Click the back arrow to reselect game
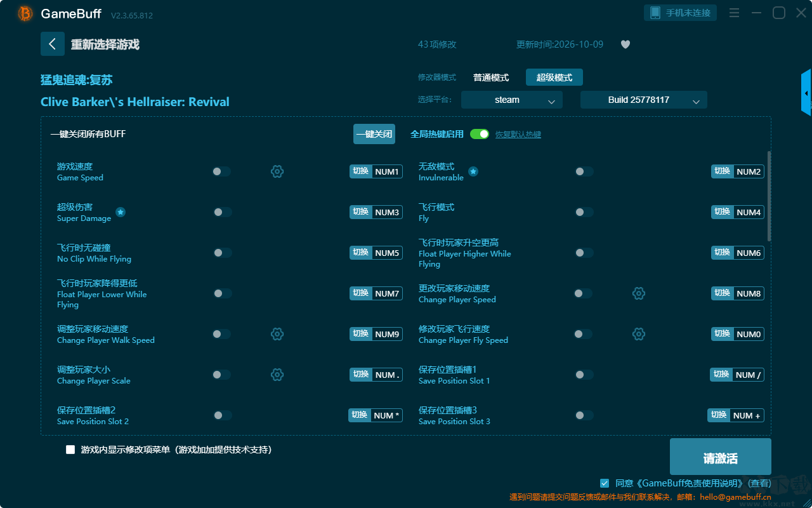The width and height of the screenshot is (812, 508). (x=53, y=44)
